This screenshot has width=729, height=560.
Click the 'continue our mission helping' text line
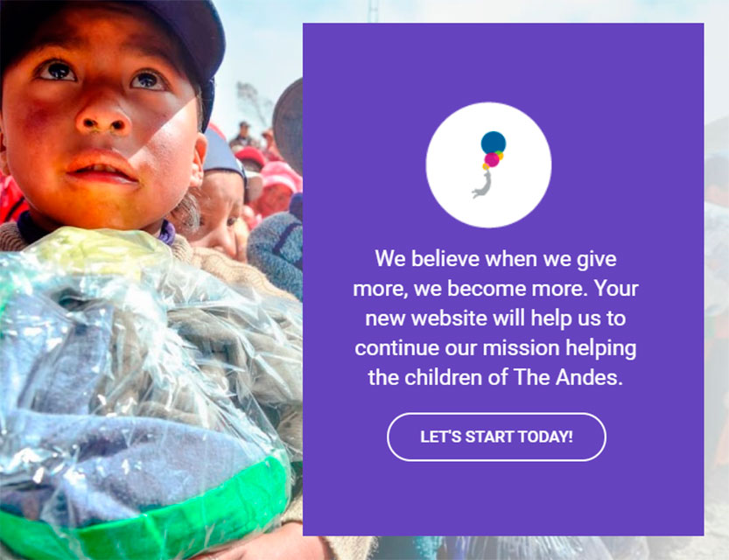(x=495, y=348)
